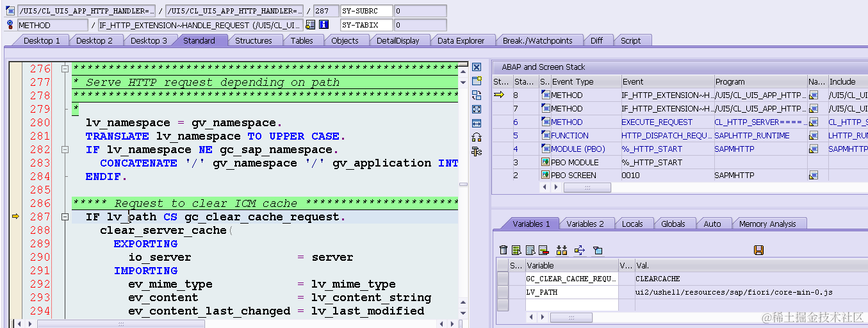Open navigation icon for stack level 7
868x328 pixels.
813,109
